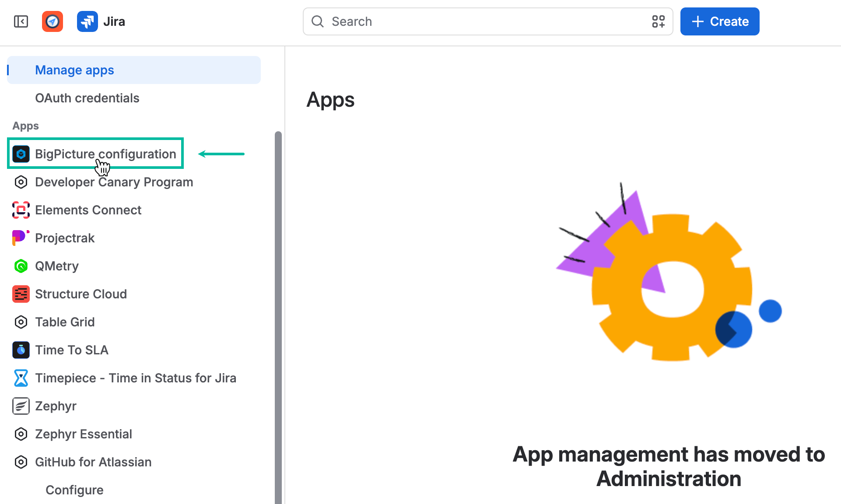The height and width of the screenshot is (504, 841).
Task: Click the QMetry green icon
Action: coord(21,266)
